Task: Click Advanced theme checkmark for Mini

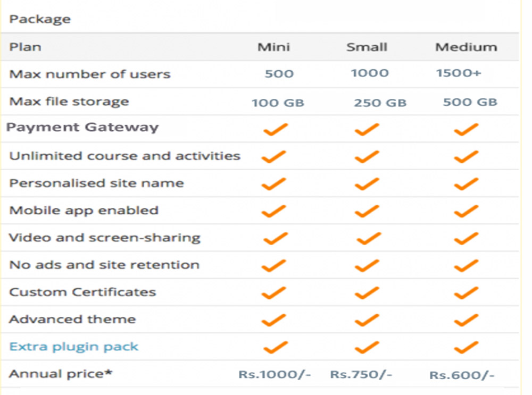Action: [x=274, y=320]
